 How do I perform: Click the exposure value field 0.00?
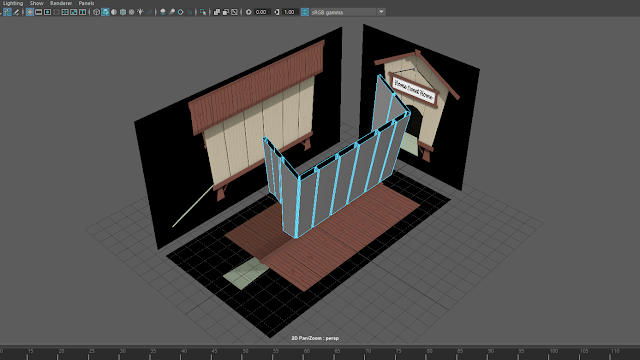coord(262,12)
